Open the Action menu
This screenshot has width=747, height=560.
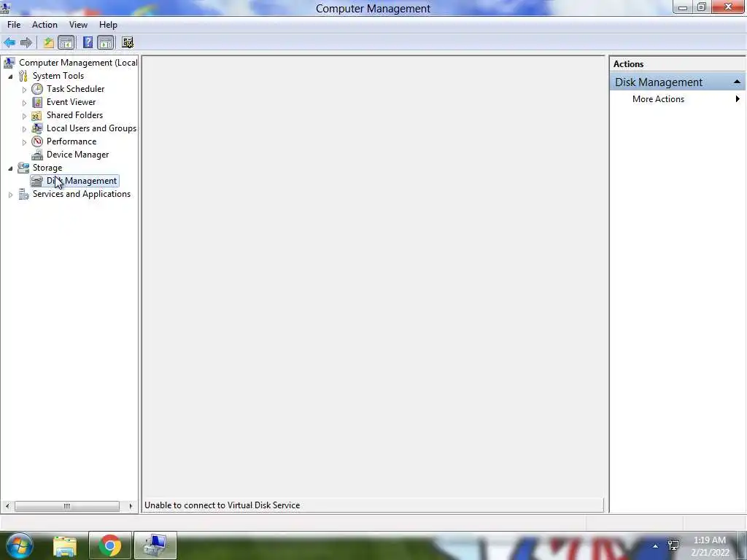pos(44,25)
